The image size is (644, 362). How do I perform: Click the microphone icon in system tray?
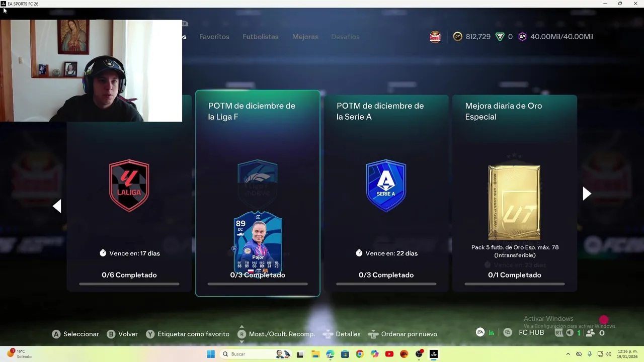tap(590, 354)
